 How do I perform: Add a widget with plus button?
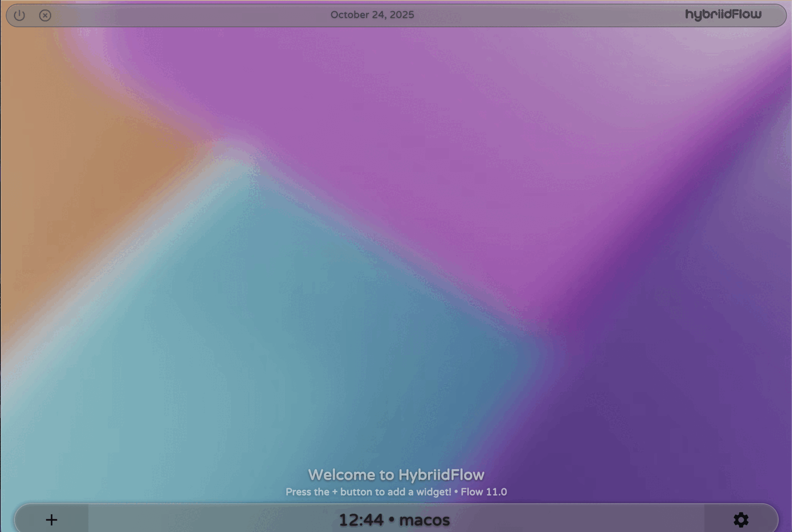tap(52, 520)
